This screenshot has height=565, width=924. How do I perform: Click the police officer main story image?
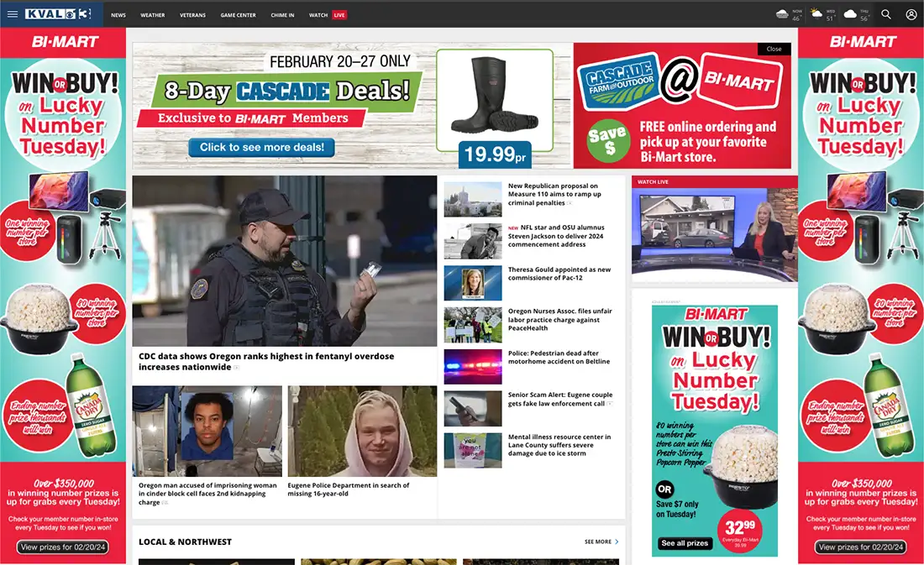[285, 260]
